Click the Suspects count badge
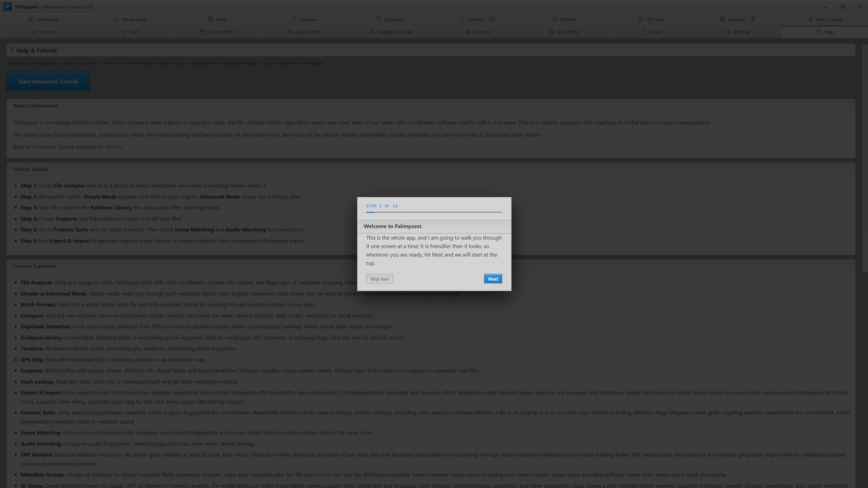The height and width of the screenshot is (488, 868). click(x=753, y=19)
